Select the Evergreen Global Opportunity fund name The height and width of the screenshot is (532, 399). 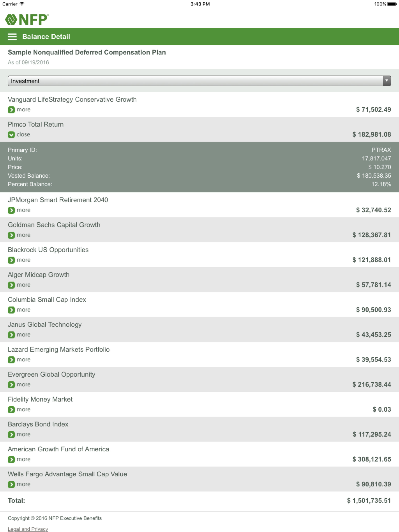pos(51,374)
